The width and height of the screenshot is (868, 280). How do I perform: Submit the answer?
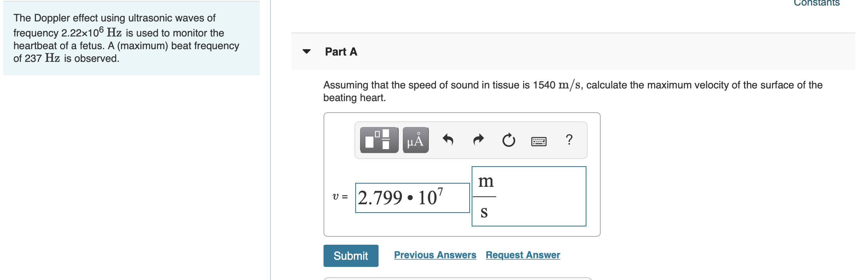[x=351, y=256]
